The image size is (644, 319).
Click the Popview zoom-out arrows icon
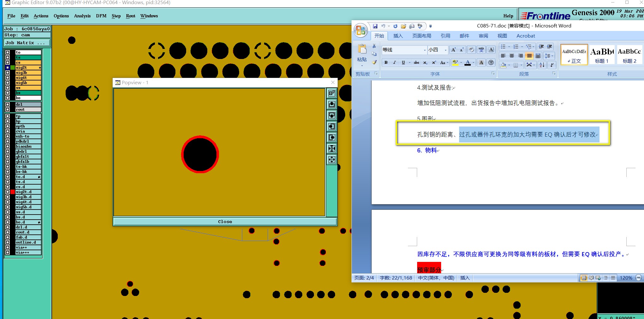point(332,159)
